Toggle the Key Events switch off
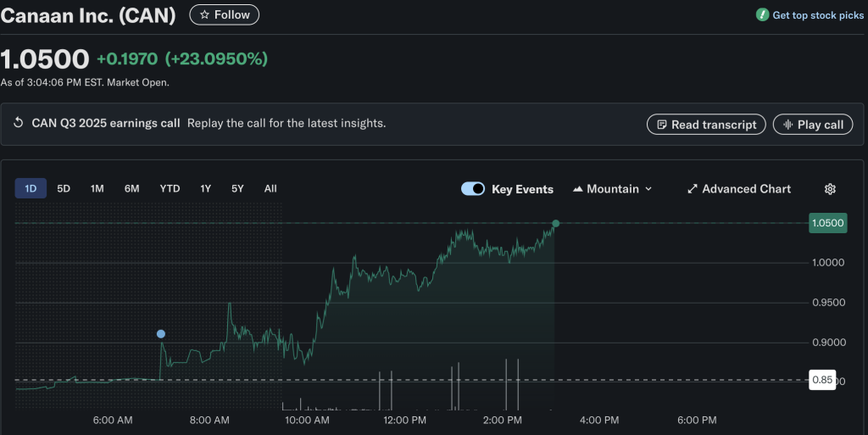This screenshot has height=435, width=868. coord(473,189)
